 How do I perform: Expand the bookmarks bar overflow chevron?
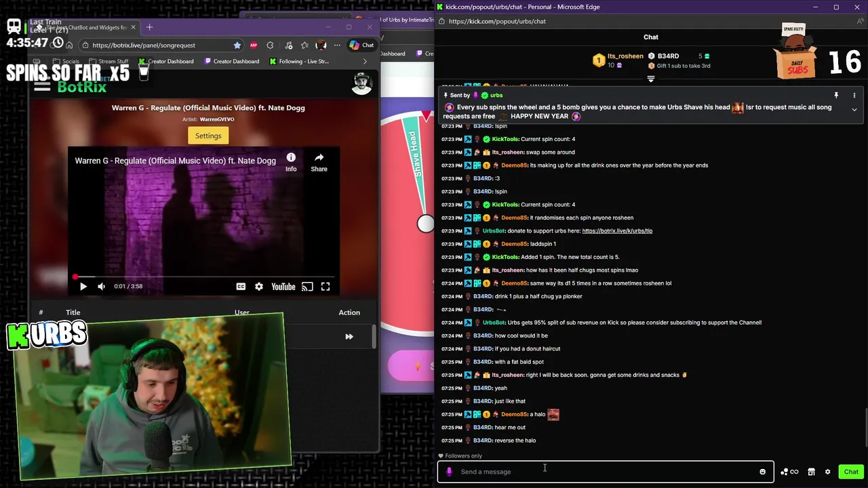365,62
